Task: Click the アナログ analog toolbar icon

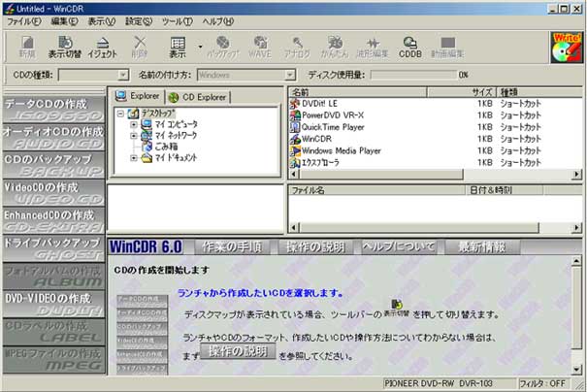Action: click(297, 47)
